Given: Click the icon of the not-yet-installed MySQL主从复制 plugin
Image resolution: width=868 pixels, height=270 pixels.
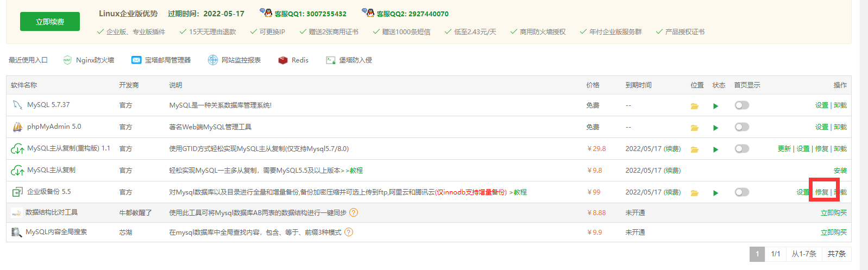Looking at the screenshot, I should tap(17, 170).
